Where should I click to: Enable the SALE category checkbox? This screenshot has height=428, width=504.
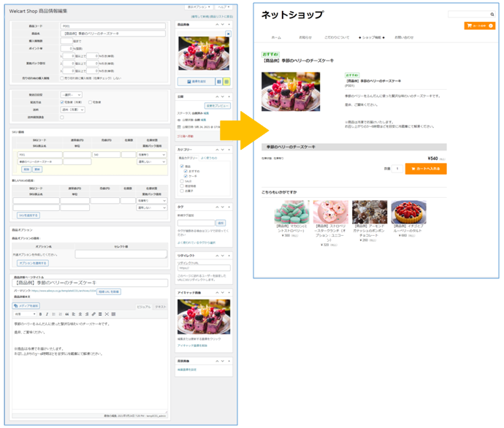point(182,181)
